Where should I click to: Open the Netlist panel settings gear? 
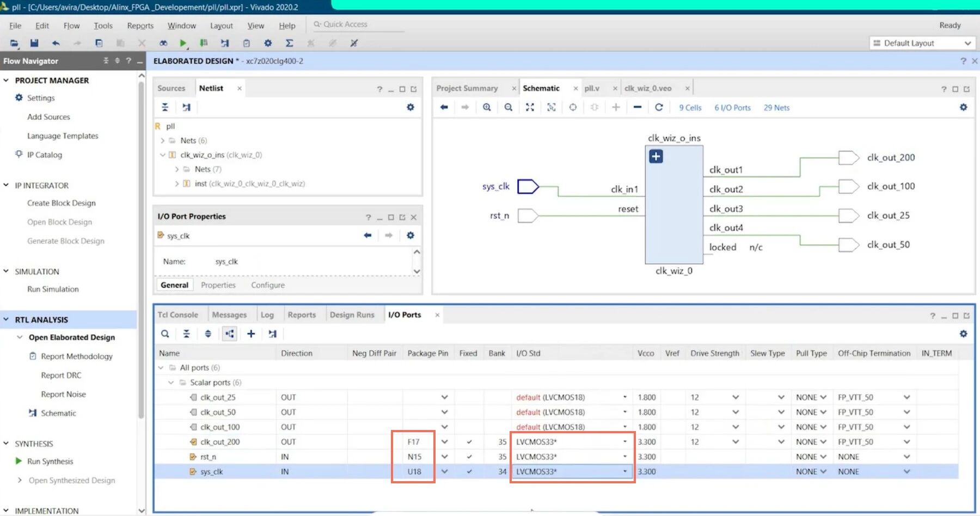(411, 107)
